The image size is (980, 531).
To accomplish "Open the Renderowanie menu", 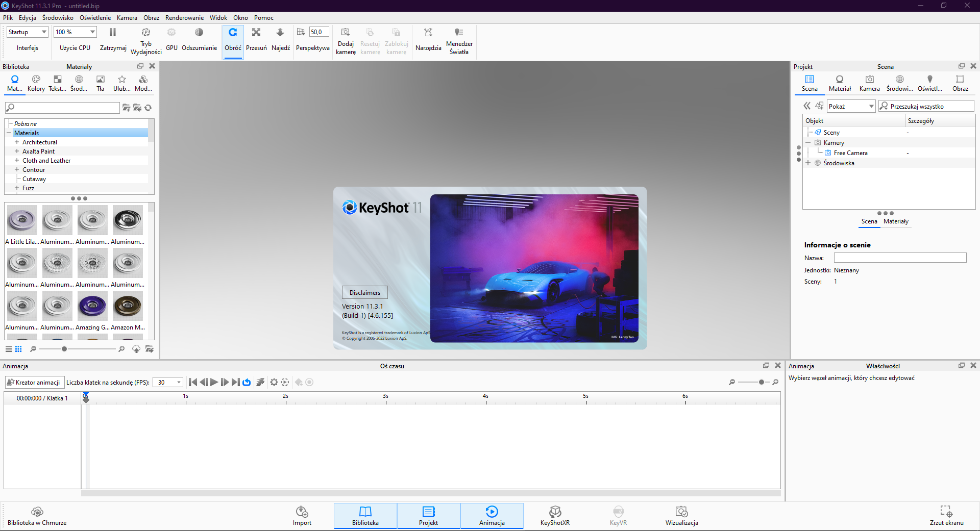I will pyautogui.click(x=184, y=18).
